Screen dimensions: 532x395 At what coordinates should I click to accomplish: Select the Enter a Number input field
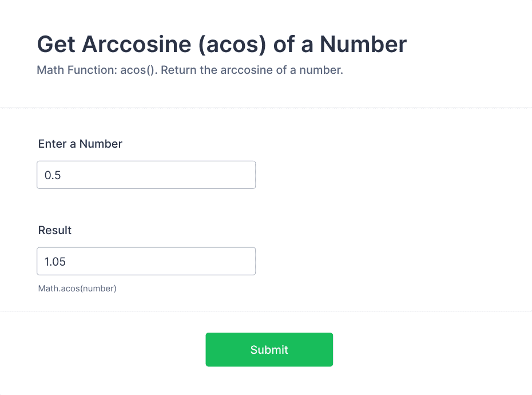click(x=146, y=175)
